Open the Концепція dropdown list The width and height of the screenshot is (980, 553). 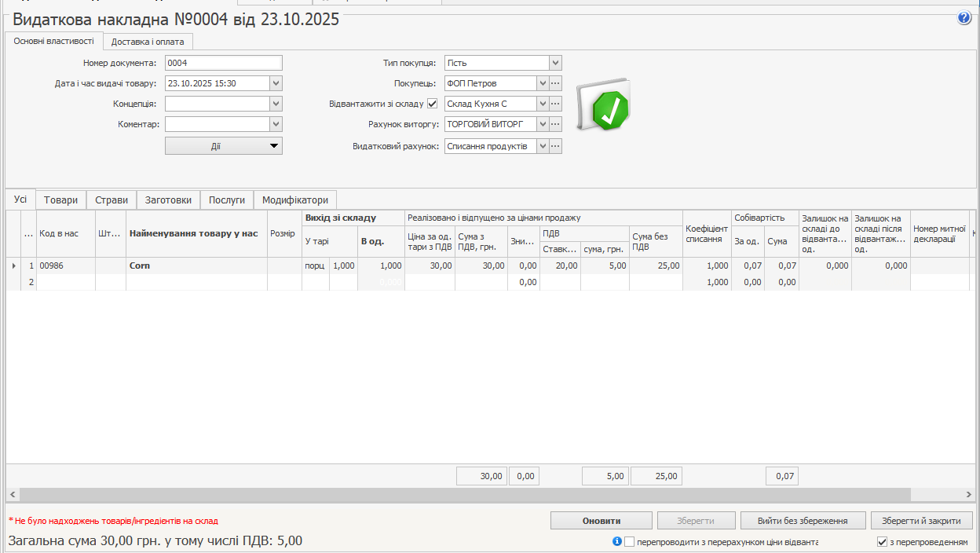coord(276,104)
